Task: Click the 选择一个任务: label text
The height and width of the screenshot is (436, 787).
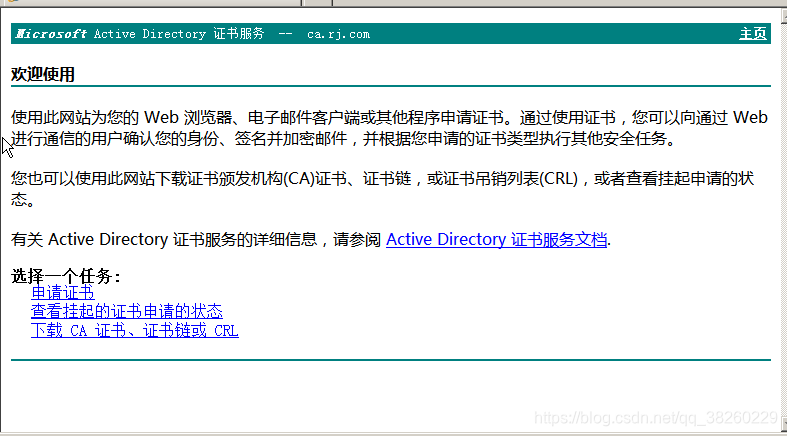Action: tap(66, 276)
